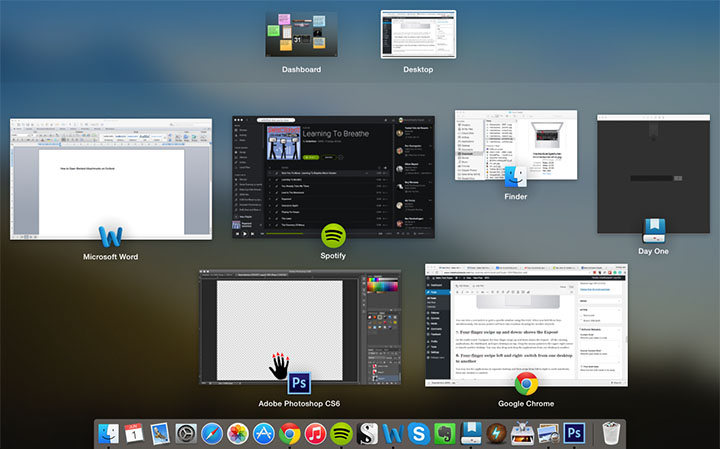Open slide projector app icon in Dock

pyautogui.click(x=522, y=433)
